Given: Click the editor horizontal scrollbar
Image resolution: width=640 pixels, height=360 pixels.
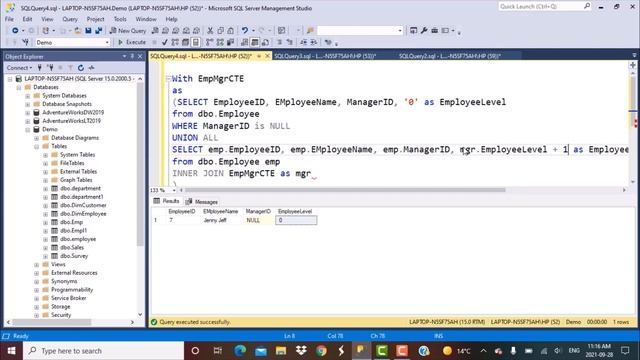Looking at the screenshot, I should coord(345,190).
